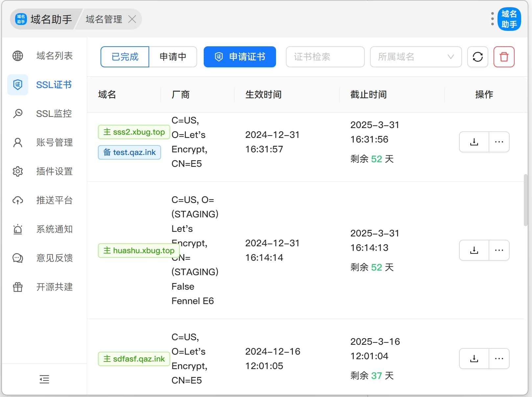The height and width of the screenshot is (397, 532).
Task: Expand the 所属域名 dropdown
Action: click(x=416, y=57)
